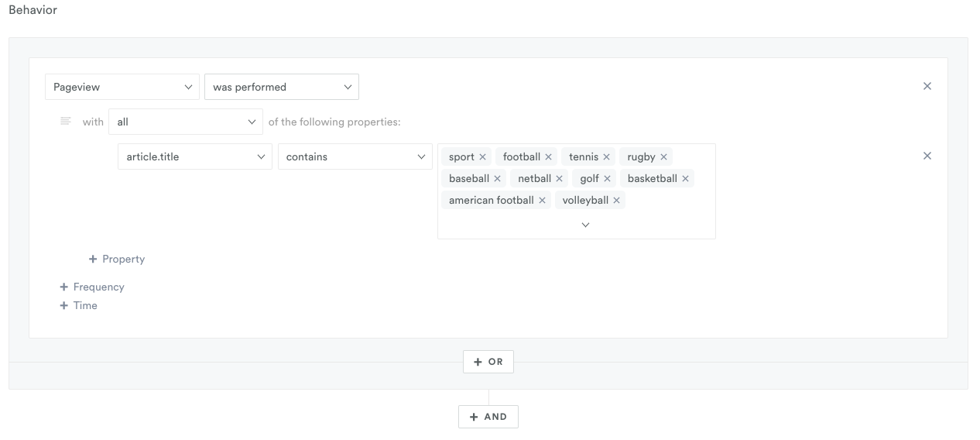Click the golf tag label
Image resolution: width=980 pixels, height=440 pixels.
click(x=590, y=179)
